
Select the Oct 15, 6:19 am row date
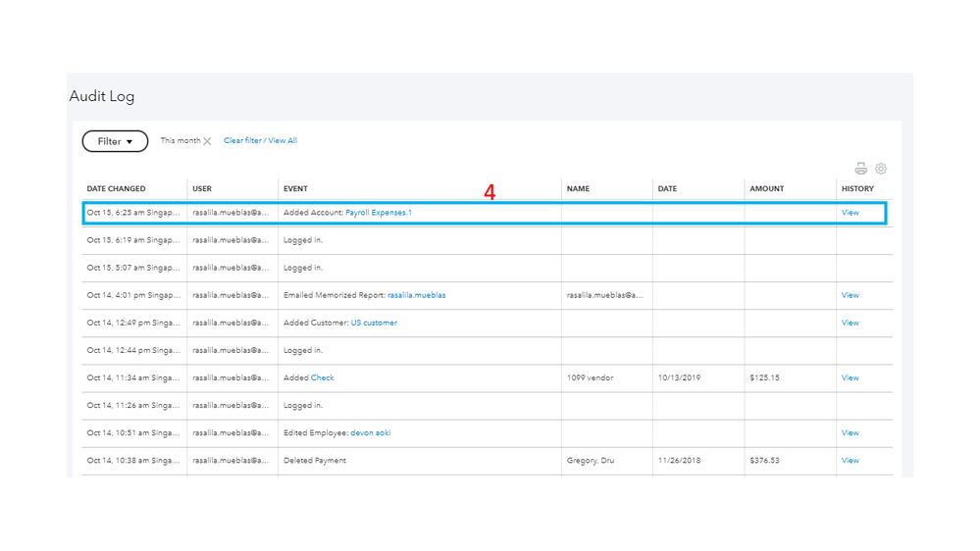133,240
